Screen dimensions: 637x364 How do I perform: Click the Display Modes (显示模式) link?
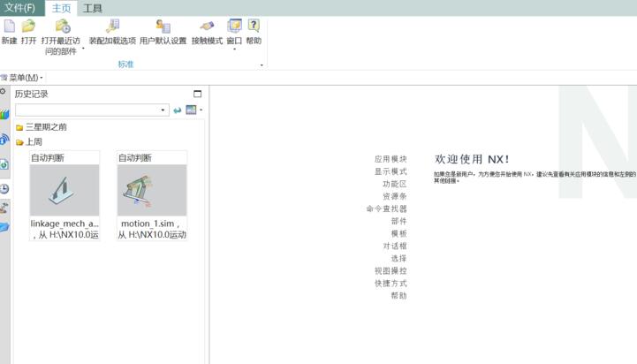click(x=391, y=171)
